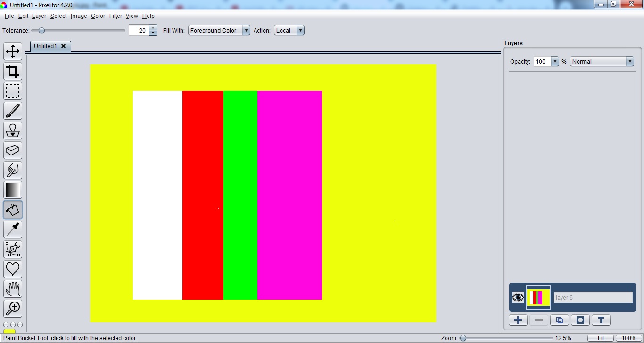
Task: Click the Fit zoom button
Action: pos(601,338)
